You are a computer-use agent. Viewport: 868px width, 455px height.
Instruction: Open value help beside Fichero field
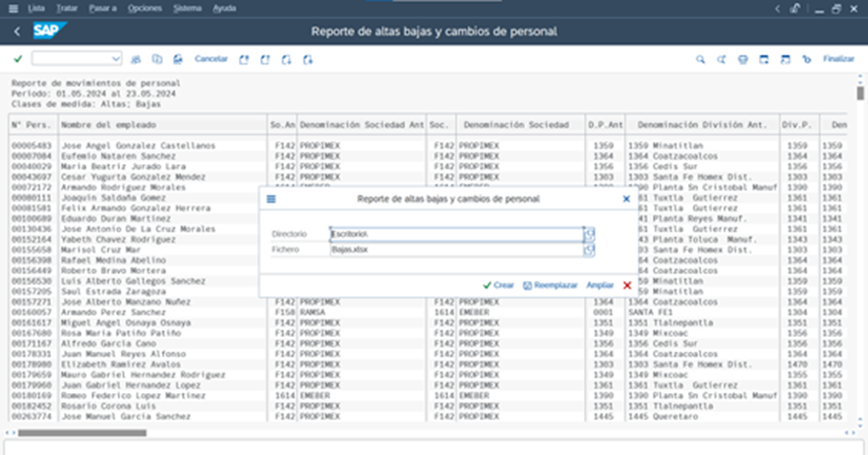[x=590, y=251]
